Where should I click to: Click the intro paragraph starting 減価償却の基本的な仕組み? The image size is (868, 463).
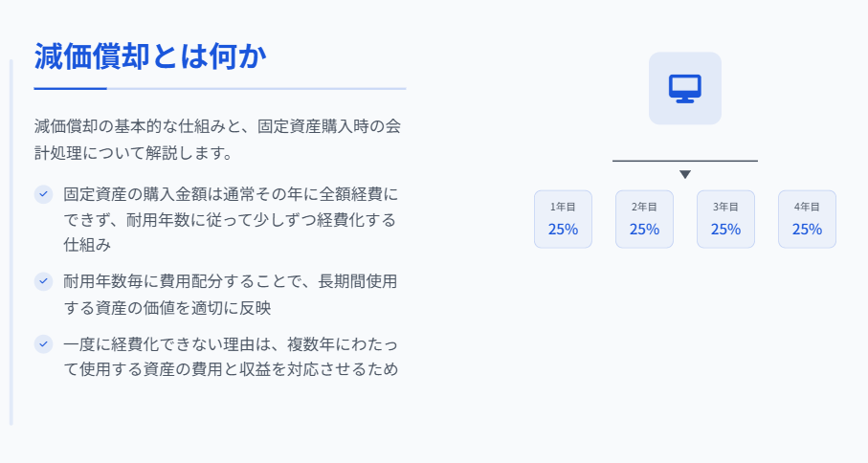(217, 140)
